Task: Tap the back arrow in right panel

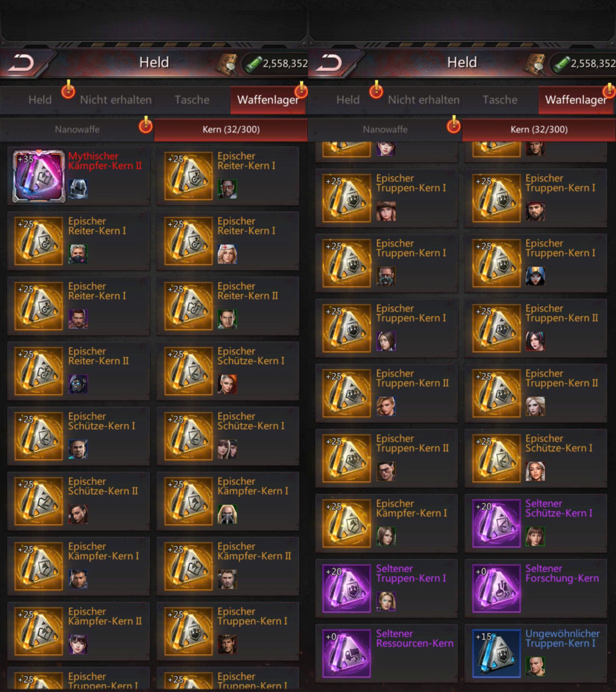Action: (x=329, y=63)
